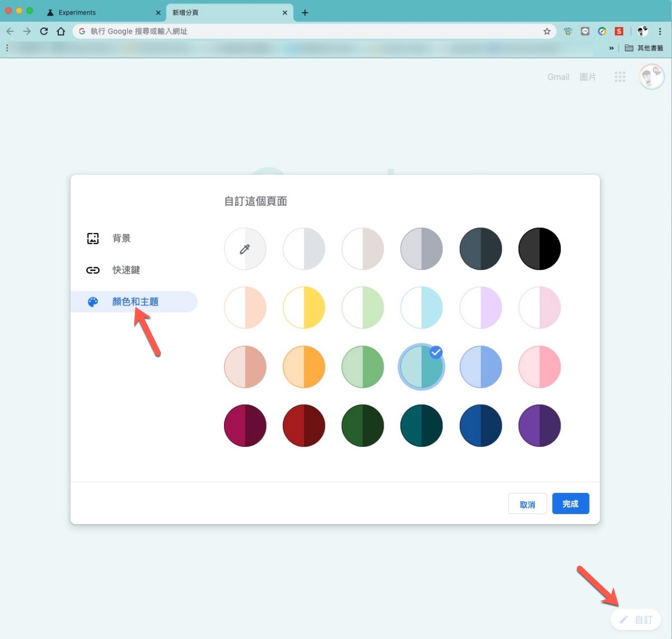This screenshot has width=672, height=639.
Task: Go forward with the browser forward arrow
Action: (27, 31)
